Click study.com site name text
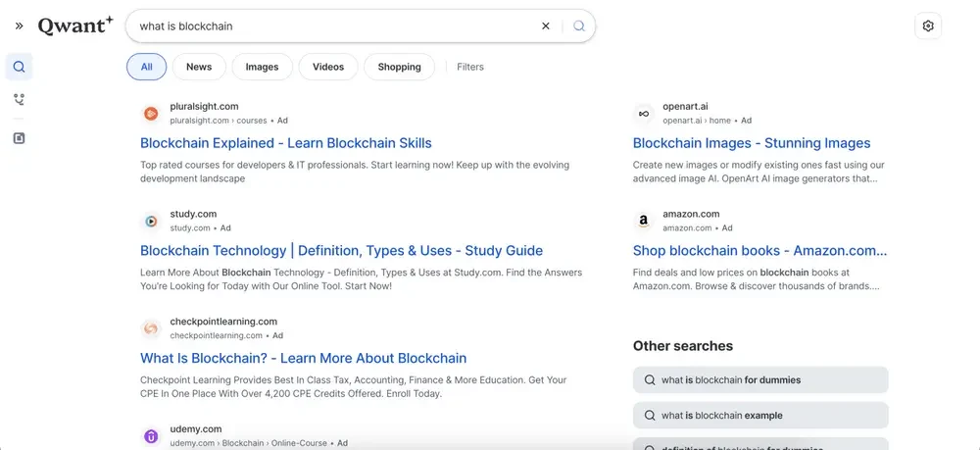The image size is (980, 450). [193, 214]
